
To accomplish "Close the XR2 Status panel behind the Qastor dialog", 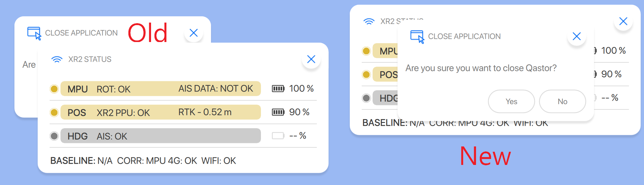I will pyautogui.click(x=623, y=21).
